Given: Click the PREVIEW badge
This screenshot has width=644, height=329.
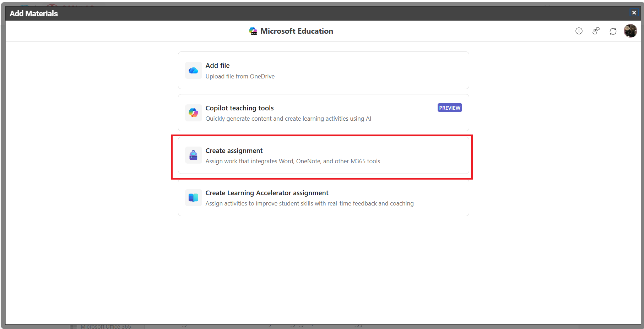Looking at the screenshot, I should click(x=450, y=108).
